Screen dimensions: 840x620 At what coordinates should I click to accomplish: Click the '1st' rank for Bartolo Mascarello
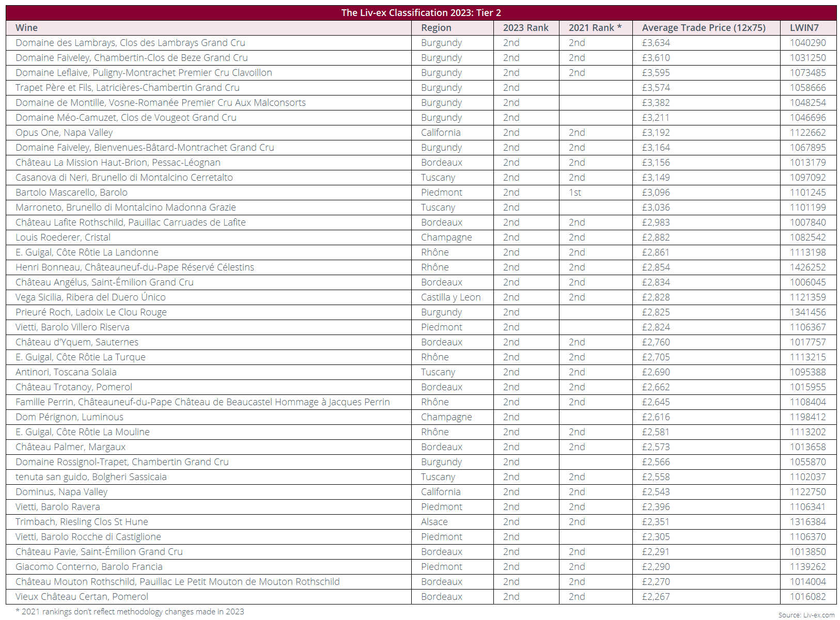[575, 193]
